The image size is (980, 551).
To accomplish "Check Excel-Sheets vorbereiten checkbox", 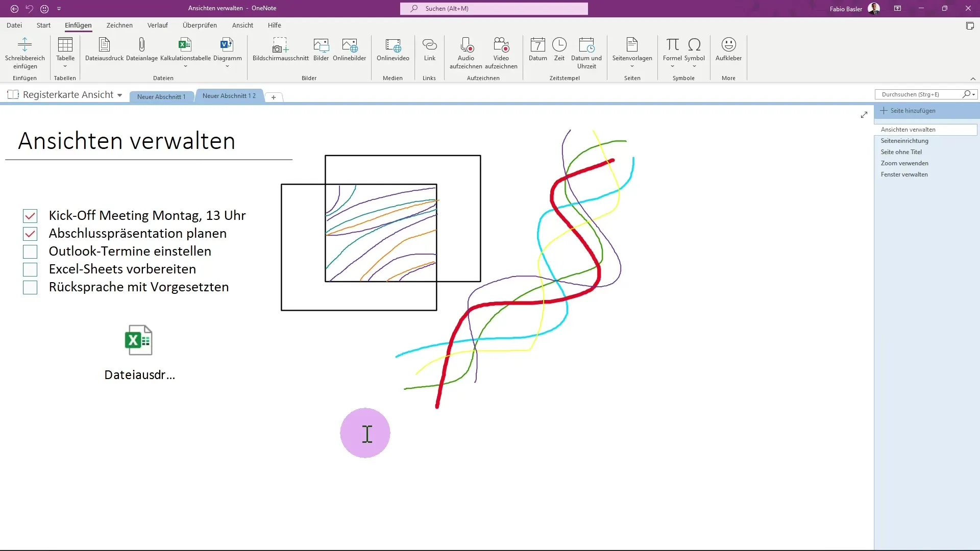I will coord(30,269).
